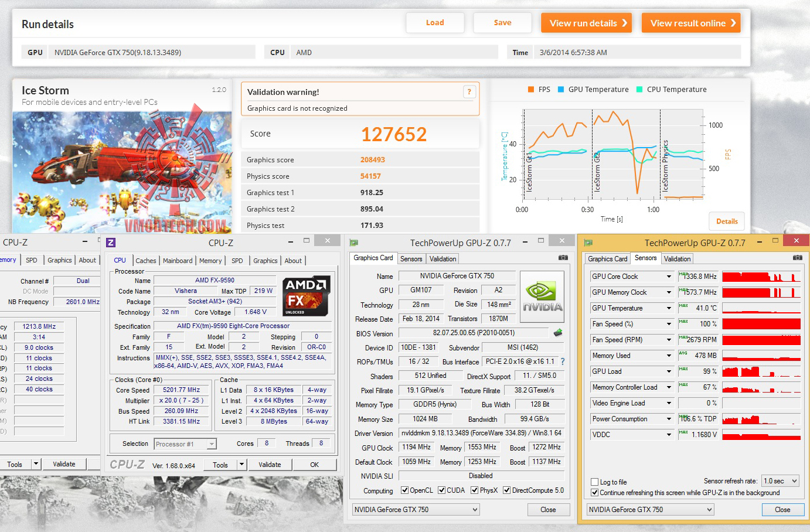
Task: Open the Graphics tab in front CPU-Z window
Action: tap(266, 261)
